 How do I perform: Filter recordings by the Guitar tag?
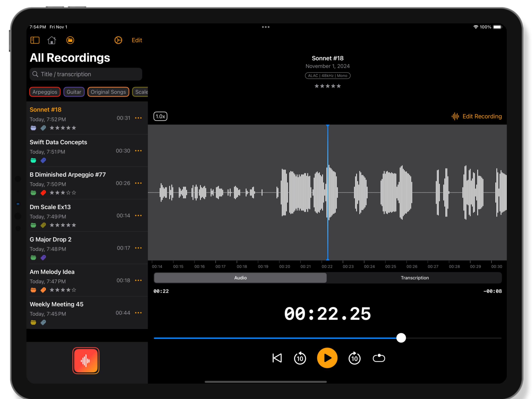coord(74,92)
